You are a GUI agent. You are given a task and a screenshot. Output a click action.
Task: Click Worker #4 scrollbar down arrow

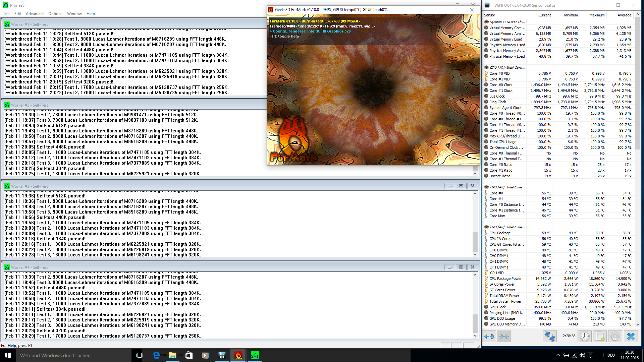(x=475, y=336)
